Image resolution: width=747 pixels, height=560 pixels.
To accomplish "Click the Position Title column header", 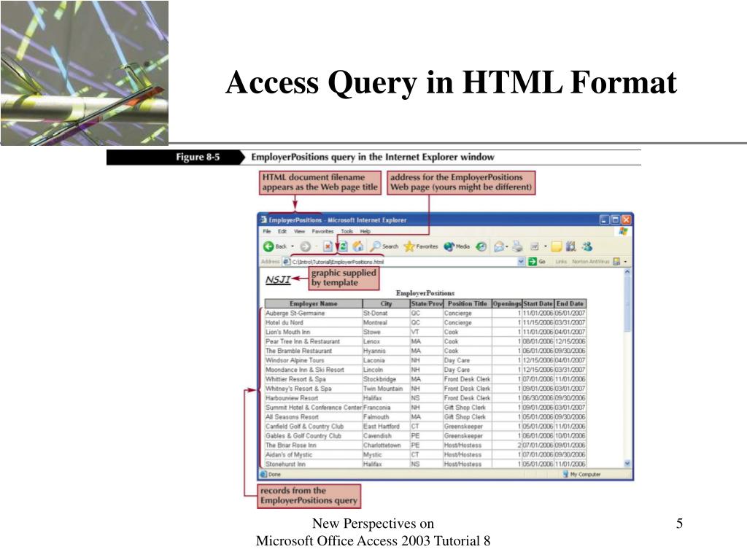I will point(468,303).
